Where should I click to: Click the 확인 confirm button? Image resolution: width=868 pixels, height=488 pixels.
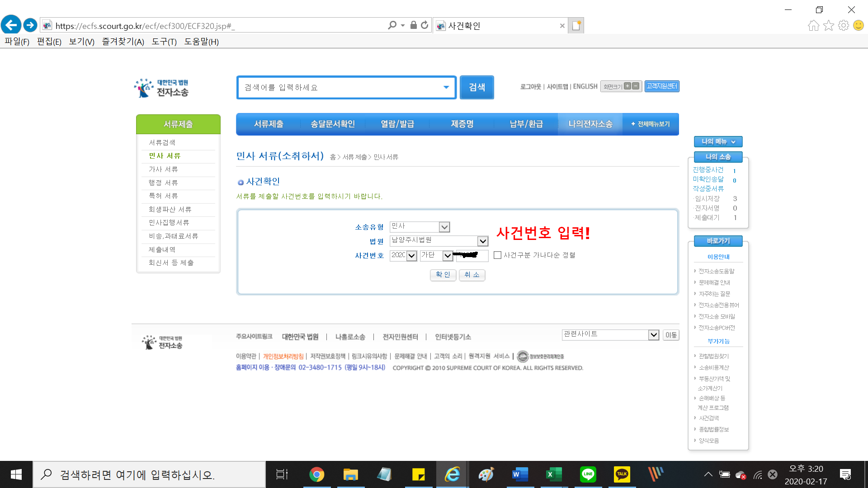pyautogui.click(x=443, y=275)
